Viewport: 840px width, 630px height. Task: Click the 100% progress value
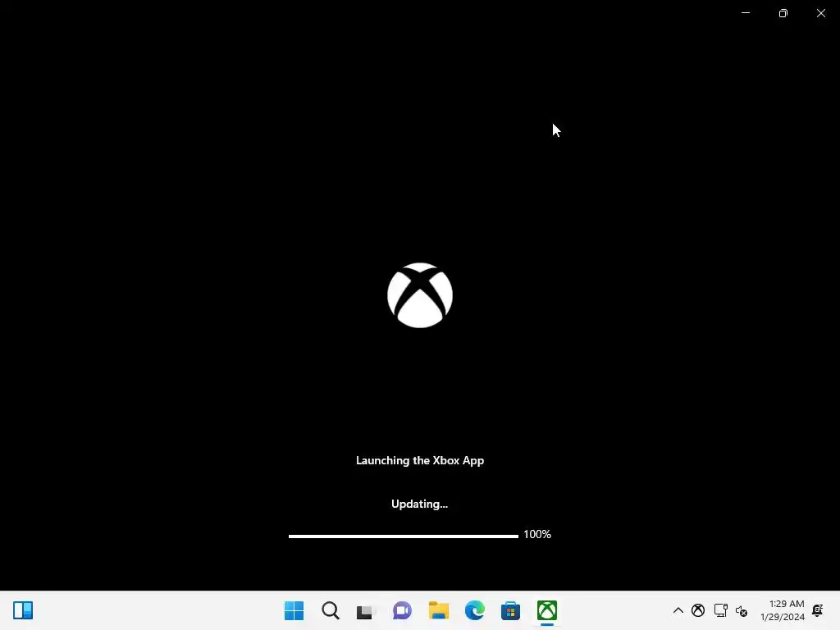click(x=537, y=535)
